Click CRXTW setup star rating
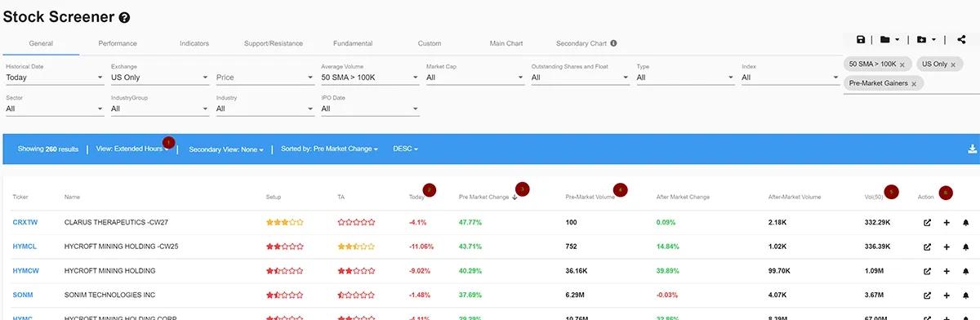980x320 pixels. [285, 222]
